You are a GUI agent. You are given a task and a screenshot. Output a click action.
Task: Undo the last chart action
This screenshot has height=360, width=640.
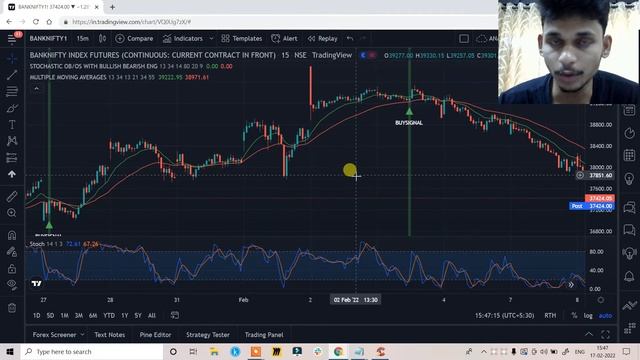tap(350, 38)
